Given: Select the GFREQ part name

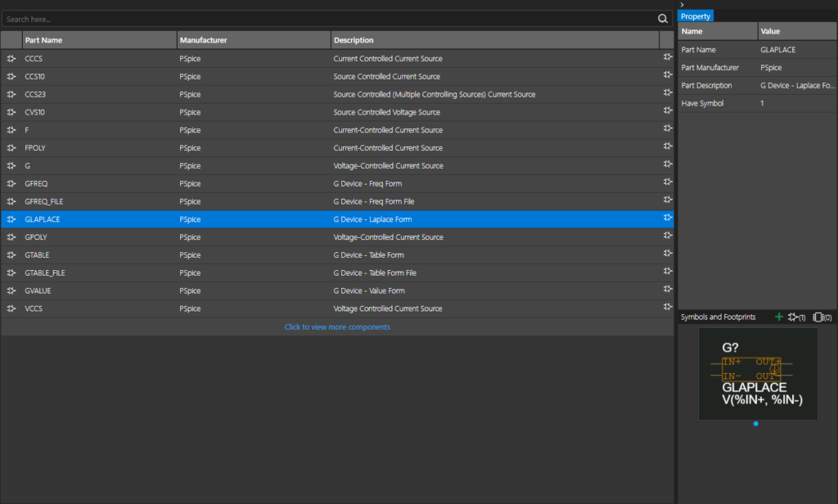Looking at the screenshot, I should click(x=36, y=183).
